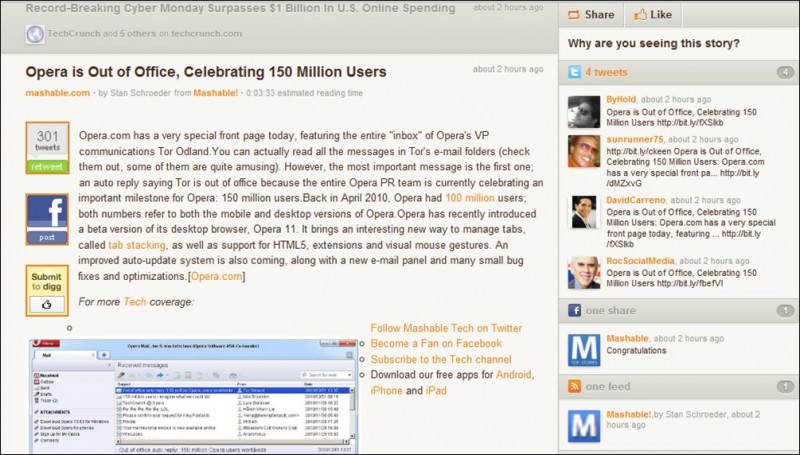Screen dimensions: 800x455
Task: Open the RocSocialMedia avatar thumbnail
Action: pos(584,272)
